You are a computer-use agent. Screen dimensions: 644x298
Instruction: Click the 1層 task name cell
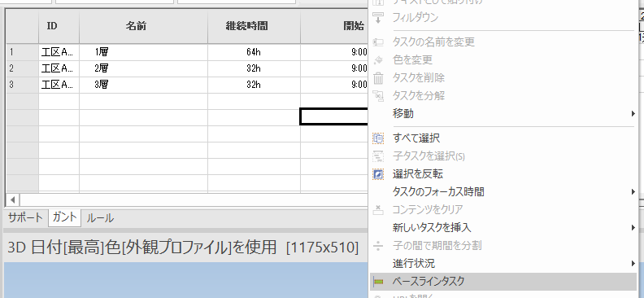coord(143,52)
